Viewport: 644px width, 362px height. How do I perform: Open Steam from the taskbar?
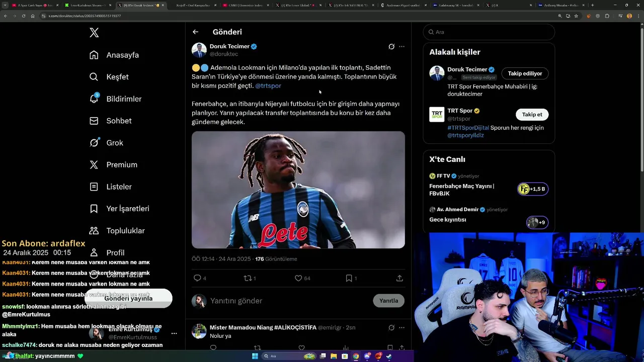point(389,356)
